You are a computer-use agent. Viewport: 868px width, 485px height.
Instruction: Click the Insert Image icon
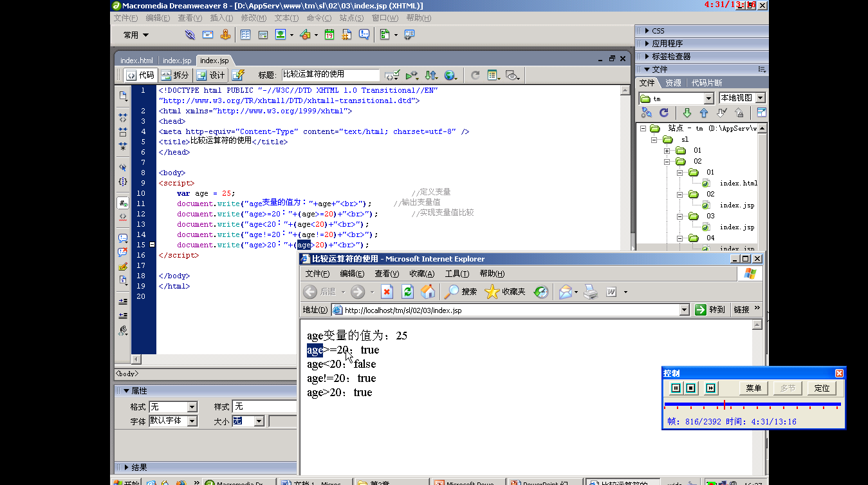point(281,35)
